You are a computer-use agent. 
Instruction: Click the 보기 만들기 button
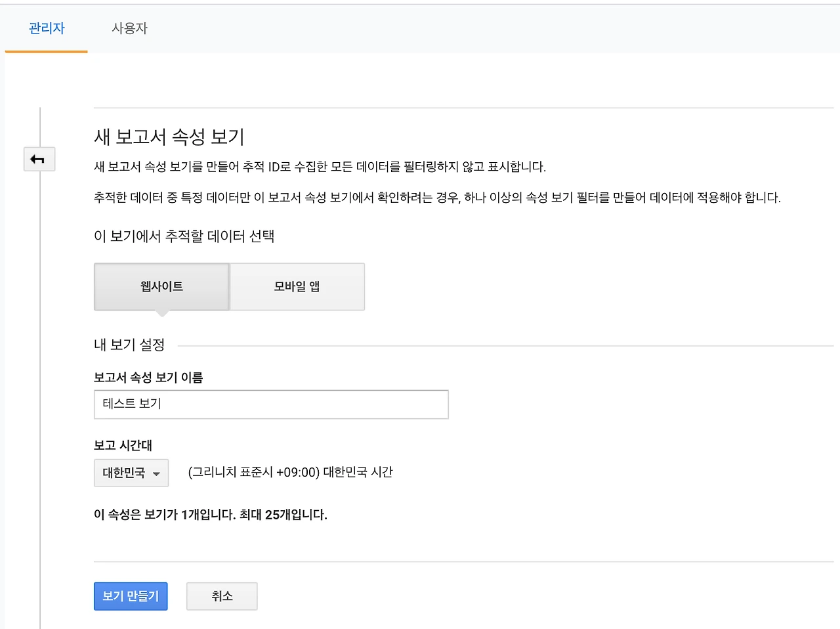(x=131, y=596)
